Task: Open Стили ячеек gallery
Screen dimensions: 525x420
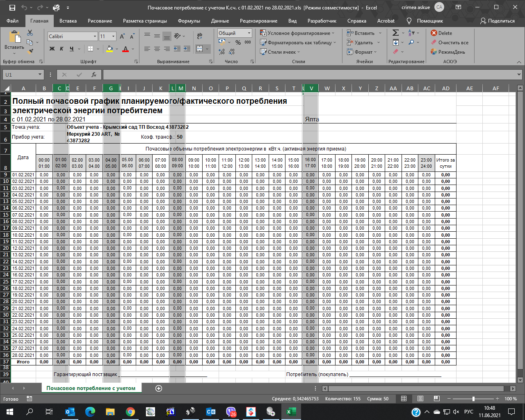Action: tap(280, 52)
